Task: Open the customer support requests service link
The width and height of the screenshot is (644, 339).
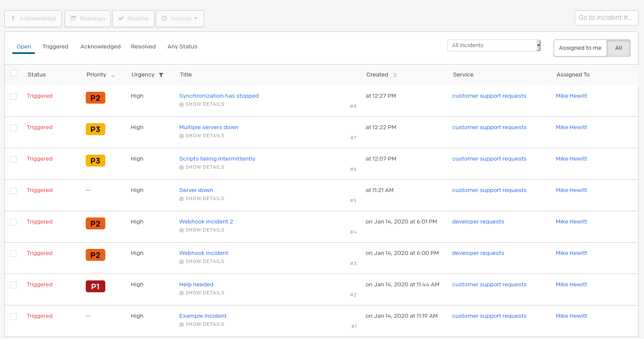Action: pyautogui.click(x=489, y=96)
